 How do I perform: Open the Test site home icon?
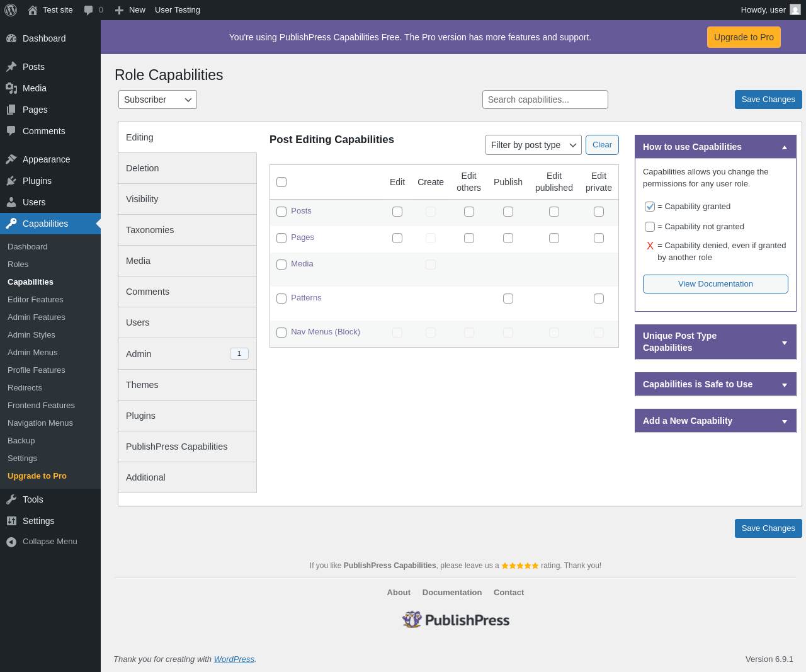[33, 10]
